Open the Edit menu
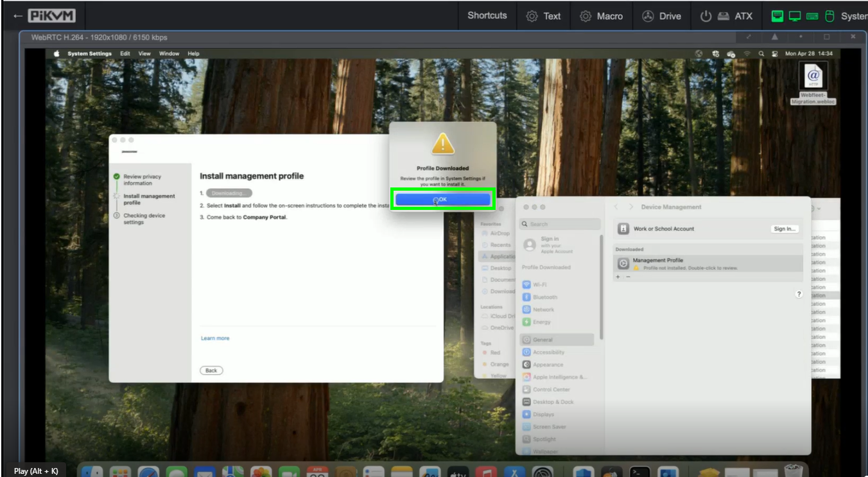The width and height of the screenshot is (868, 477). (x=125, y=54)
